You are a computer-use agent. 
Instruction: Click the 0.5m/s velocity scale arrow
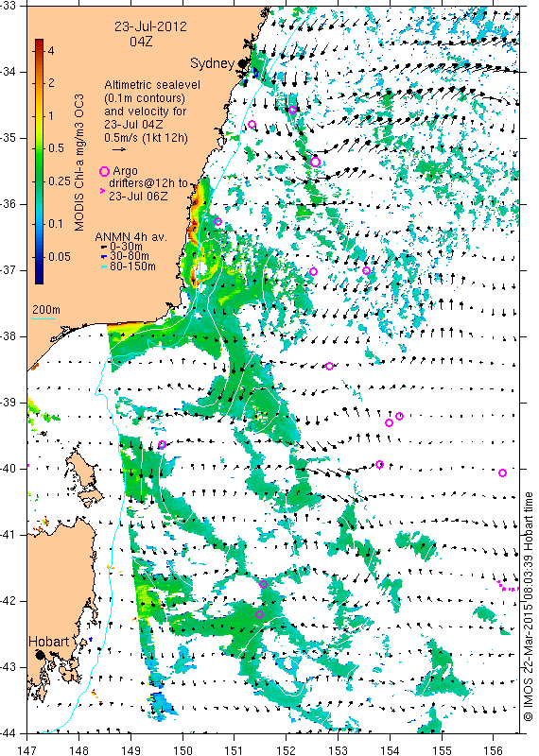click(x=119, y=149)
